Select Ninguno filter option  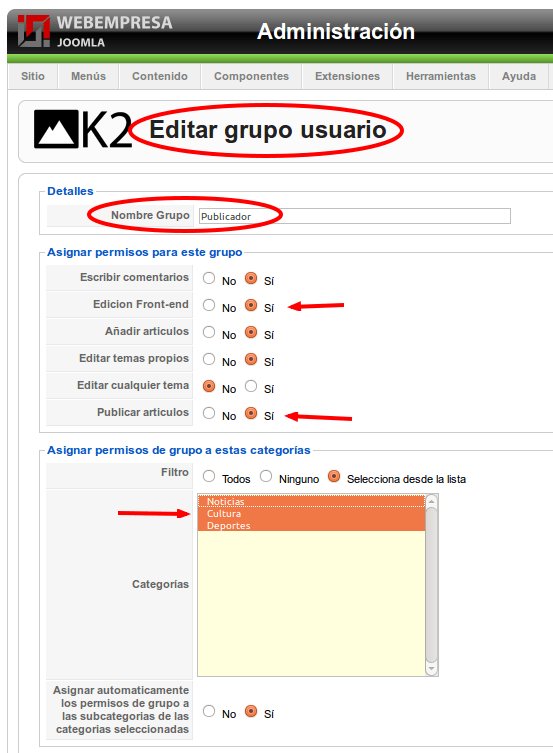266,476
